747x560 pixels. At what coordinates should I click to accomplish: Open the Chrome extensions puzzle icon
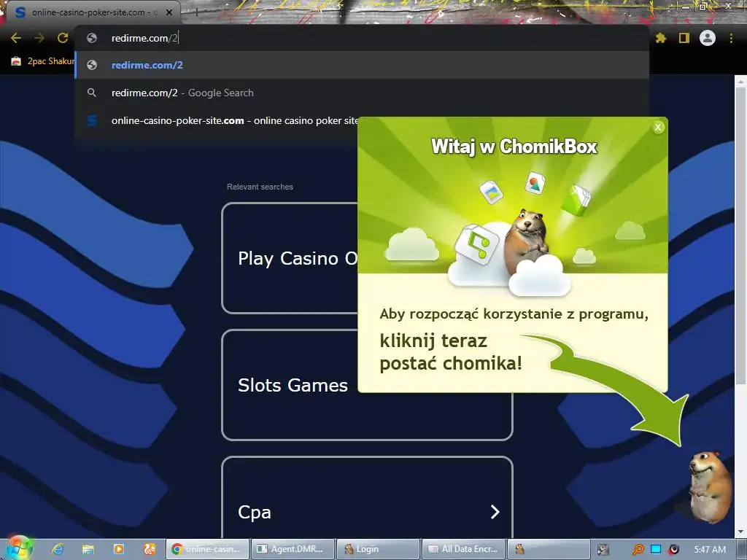660,38
